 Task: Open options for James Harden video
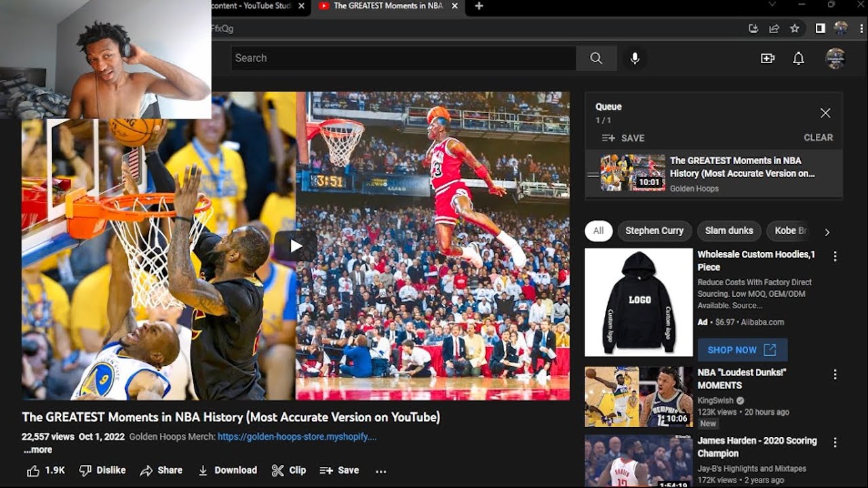click(835, 443)
